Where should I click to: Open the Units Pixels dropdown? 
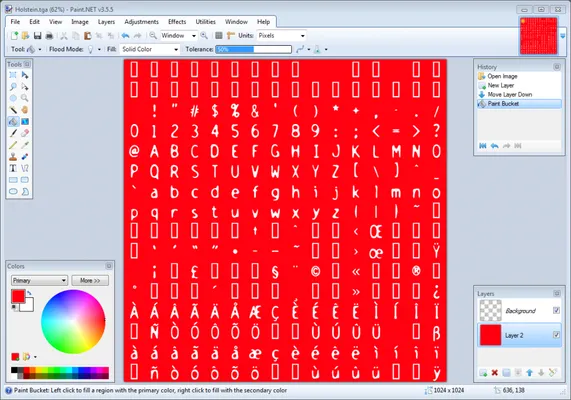281,36
